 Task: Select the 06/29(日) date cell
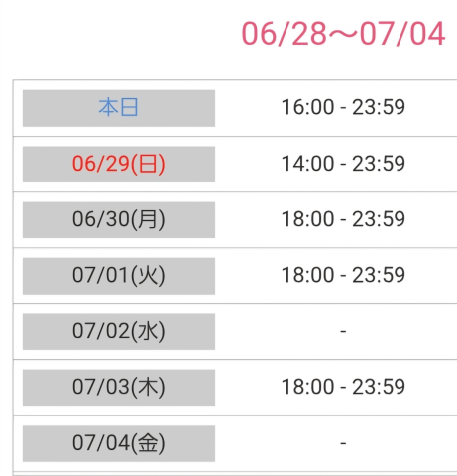click(119, 164)
